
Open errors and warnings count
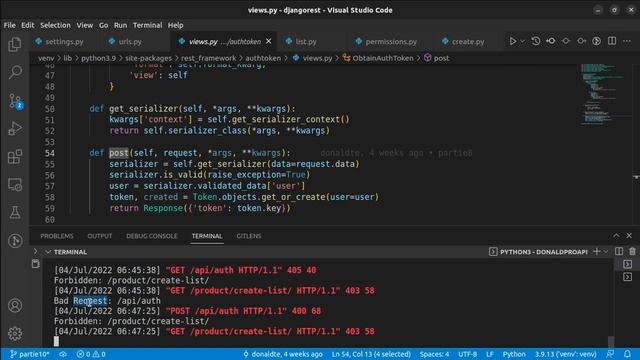coord(91,354)
